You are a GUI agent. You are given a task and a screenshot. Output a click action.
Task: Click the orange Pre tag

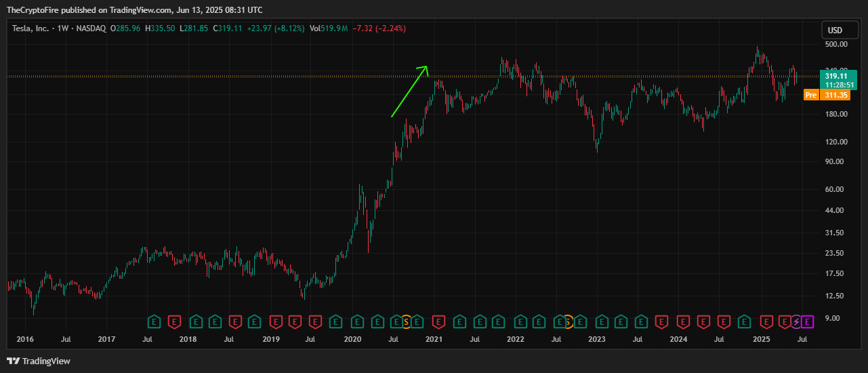(x=811, y=95)
